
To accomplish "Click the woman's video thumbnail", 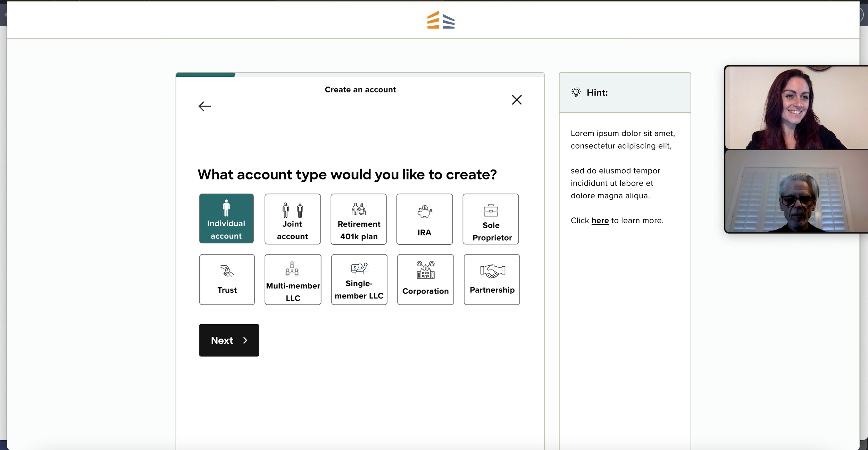I will click(x=796, y=108).
